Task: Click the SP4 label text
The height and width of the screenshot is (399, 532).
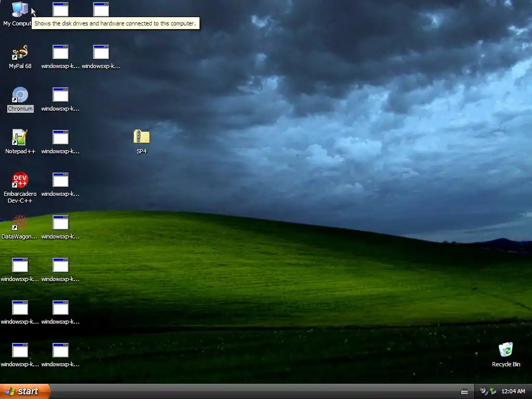Action: (142, 151)
